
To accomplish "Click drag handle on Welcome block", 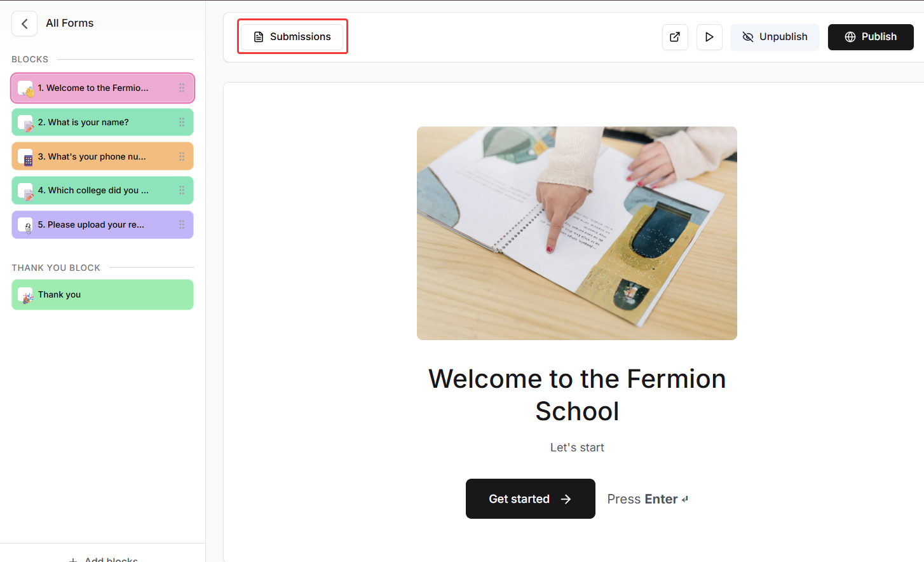I will pyautogui.click(x=182, y=88).
